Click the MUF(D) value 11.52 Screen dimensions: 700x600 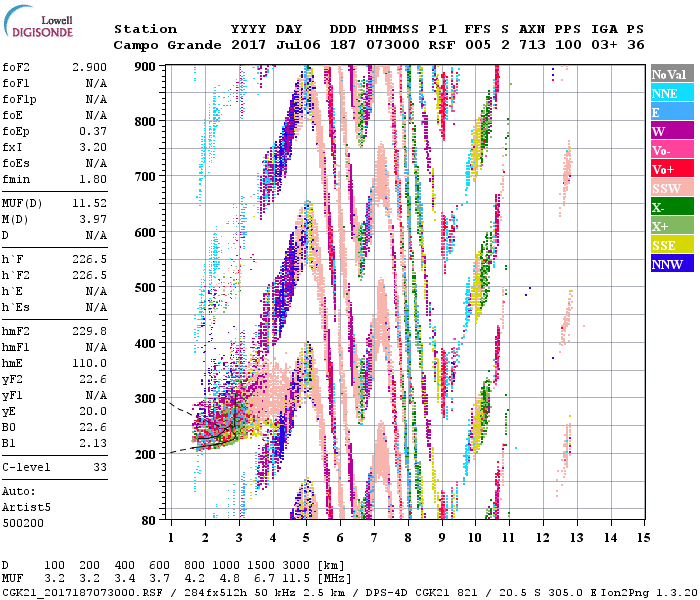(x=89, y=204)
